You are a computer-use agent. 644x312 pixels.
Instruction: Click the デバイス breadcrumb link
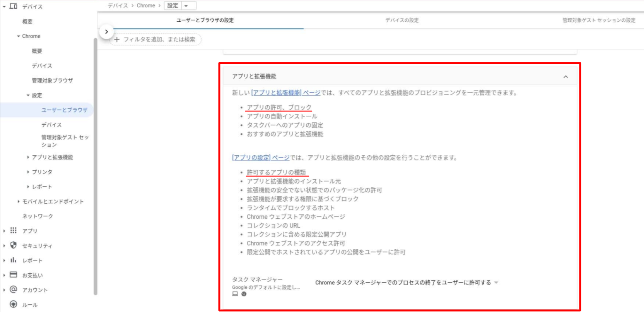(118, 6)
